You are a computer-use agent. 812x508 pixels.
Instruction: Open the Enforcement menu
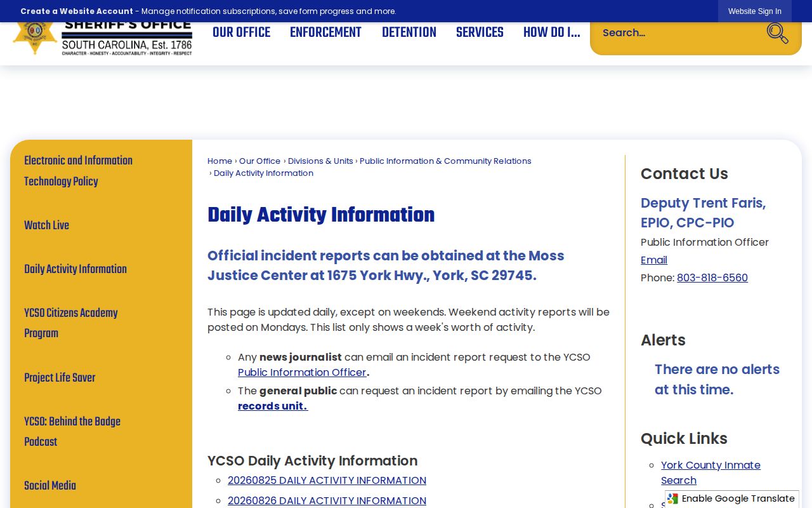(x=325, y=33)
